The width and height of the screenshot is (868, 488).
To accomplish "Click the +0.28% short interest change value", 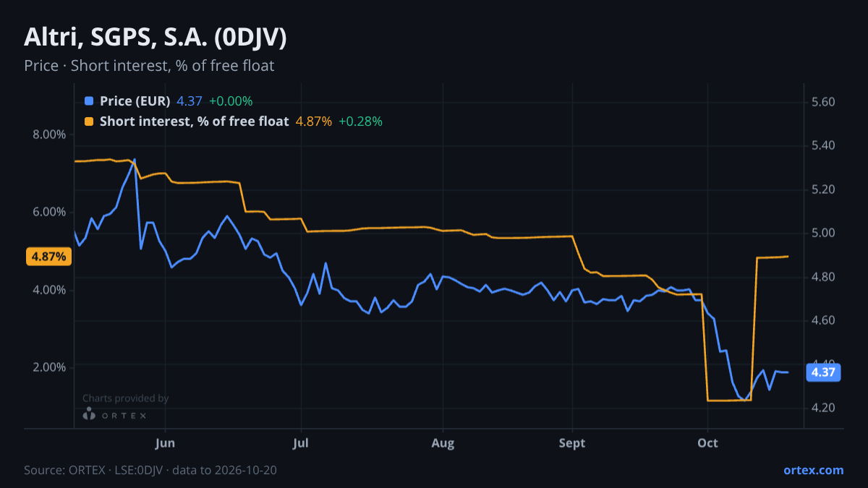I will pyautogui.click(x=360, y=121).
